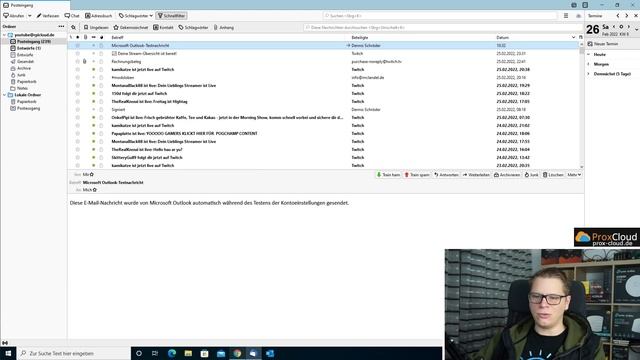Delete the message with Löschen button
The height and width of the screenshot is (360, 640).
[x=553, y=175]
